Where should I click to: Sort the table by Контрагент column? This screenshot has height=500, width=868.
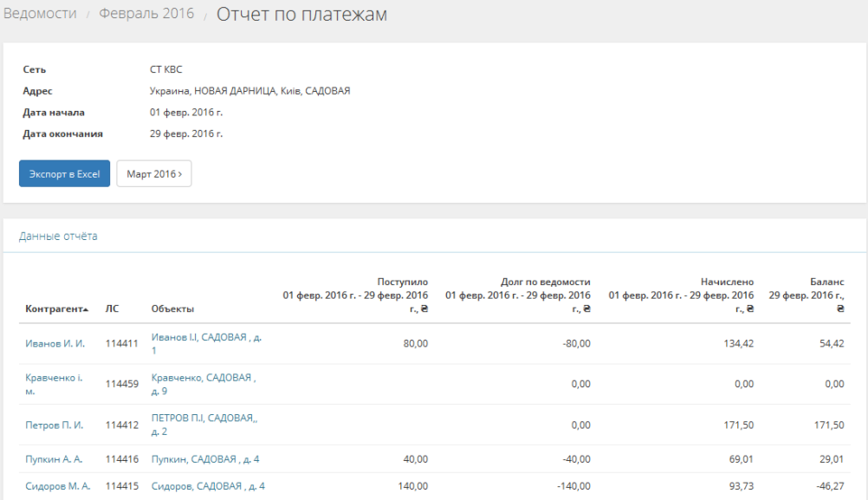56,309
